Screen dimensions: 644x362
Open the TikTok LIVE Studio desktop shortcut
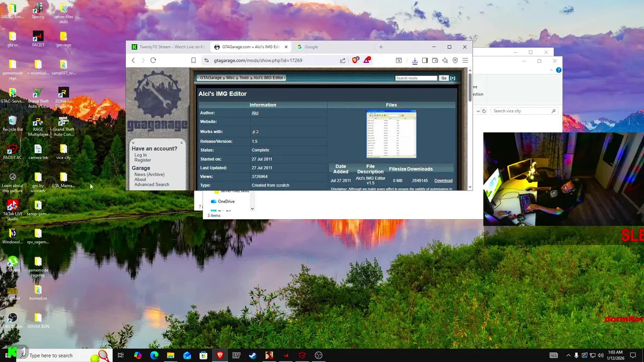click(x=13, y=210)
